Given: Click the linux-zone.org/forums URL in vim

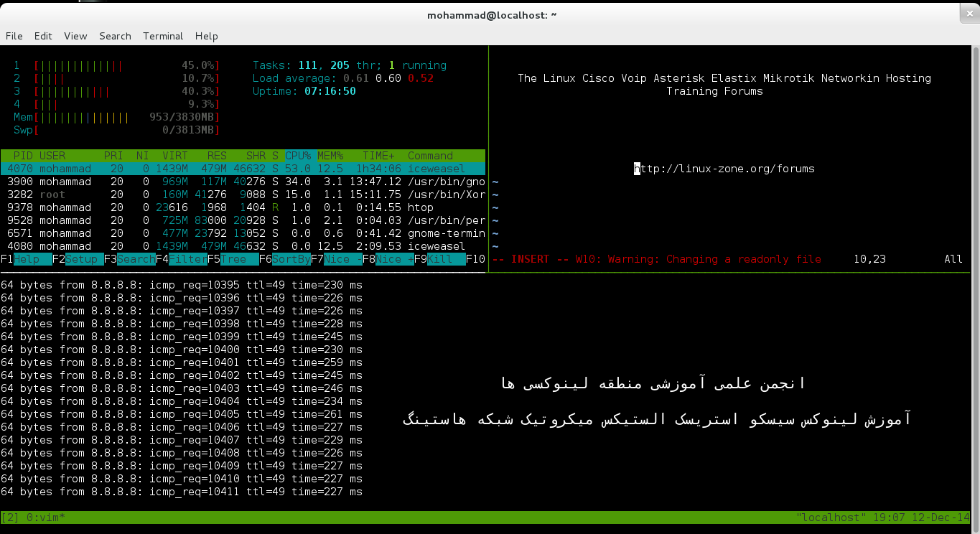Looking at the screenshot, I should tap(725, 169).
